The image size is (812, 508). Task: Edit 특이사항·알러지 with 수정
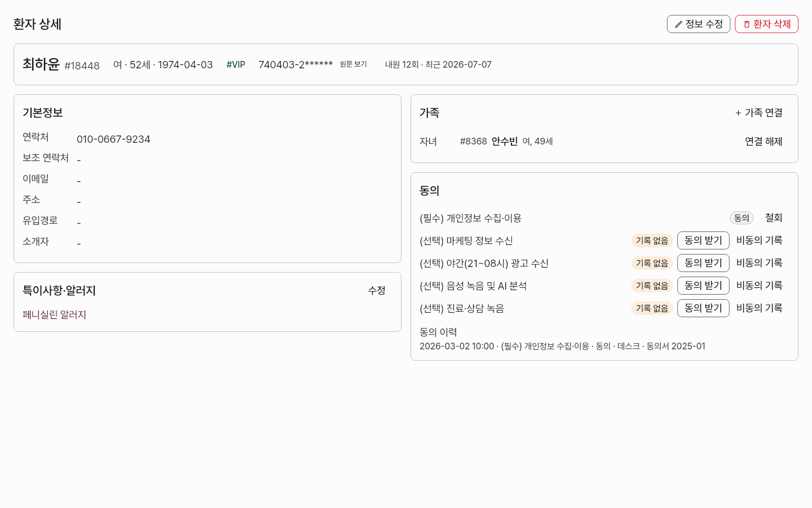click(x=377, y=291)
